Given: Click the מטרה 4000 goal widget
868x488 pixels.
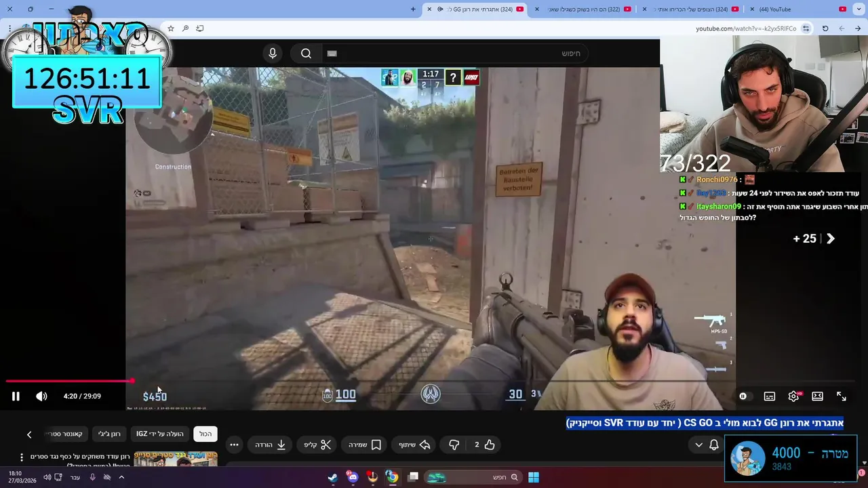Looking at the screenshot, I should (790, 459).
